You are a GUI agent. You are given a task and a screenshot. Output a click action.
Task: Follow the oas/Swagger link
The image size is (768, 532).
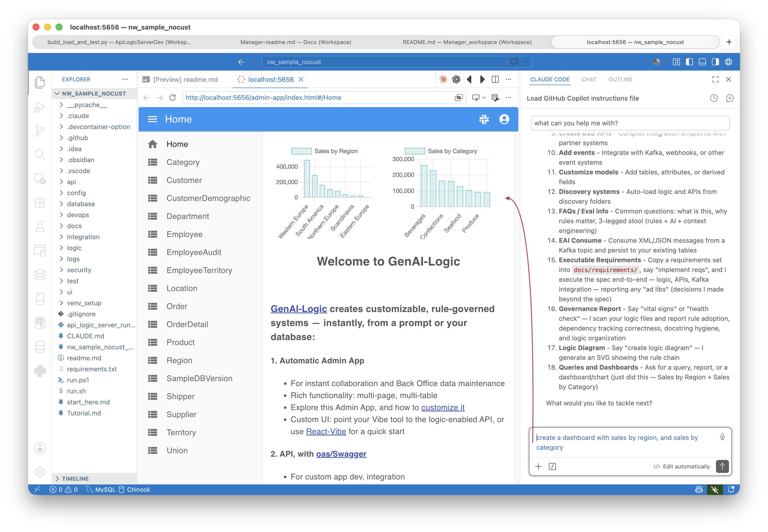[341, 454]
